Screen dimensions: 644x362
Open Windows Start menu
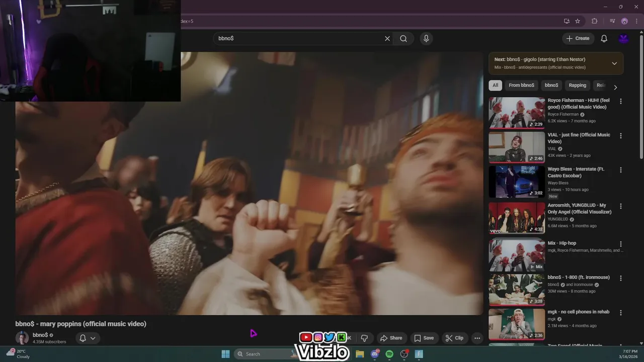[x=225, y=354]
